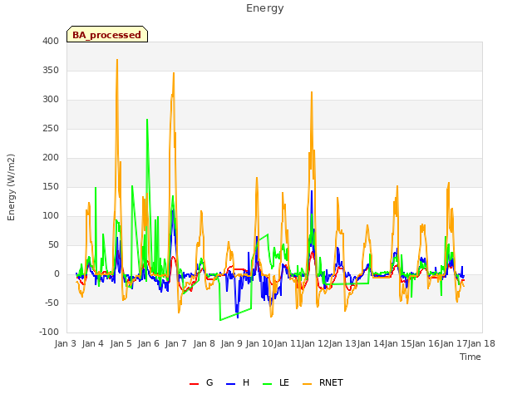Image resolution: width=532 pixels, height=399 pixels.
Task: Click the Jan 15 x-axis label
Action: click(398, 343)
